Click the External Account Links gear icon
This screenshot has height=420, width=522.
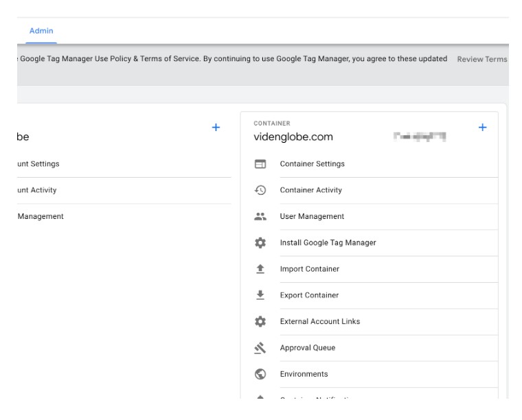click(x=260, y=322)
